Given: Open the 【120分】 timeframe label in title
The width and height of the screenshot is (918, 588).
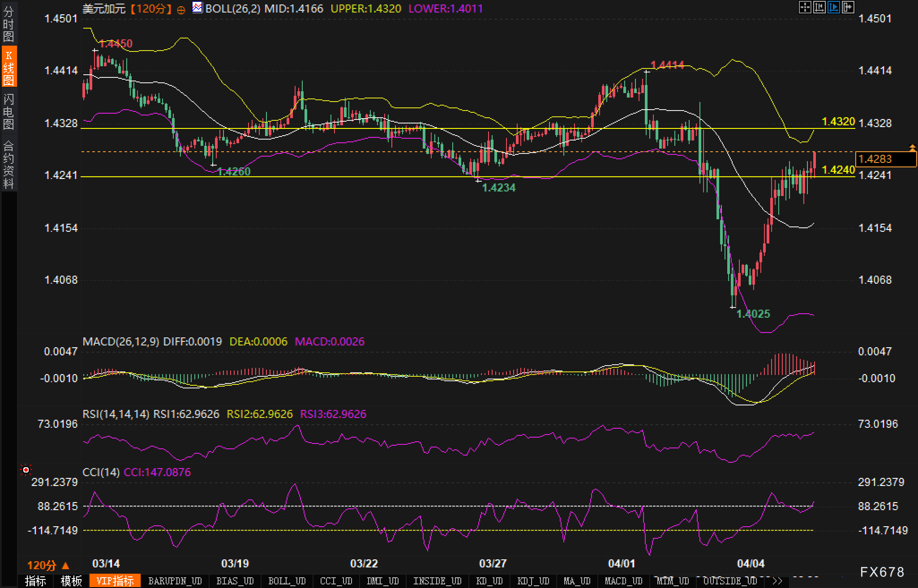Looking at the screenshot, I should point(151,9).
